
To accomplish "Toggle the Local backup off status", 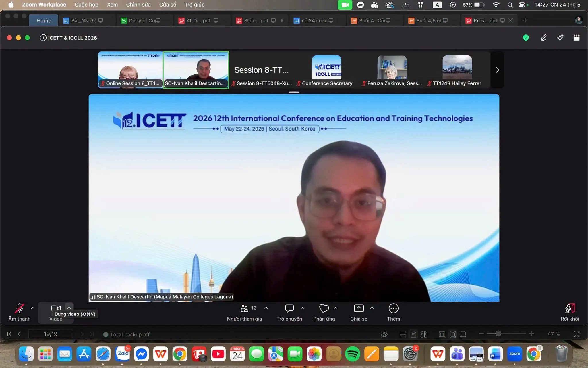I will click(x=126, y=334).
